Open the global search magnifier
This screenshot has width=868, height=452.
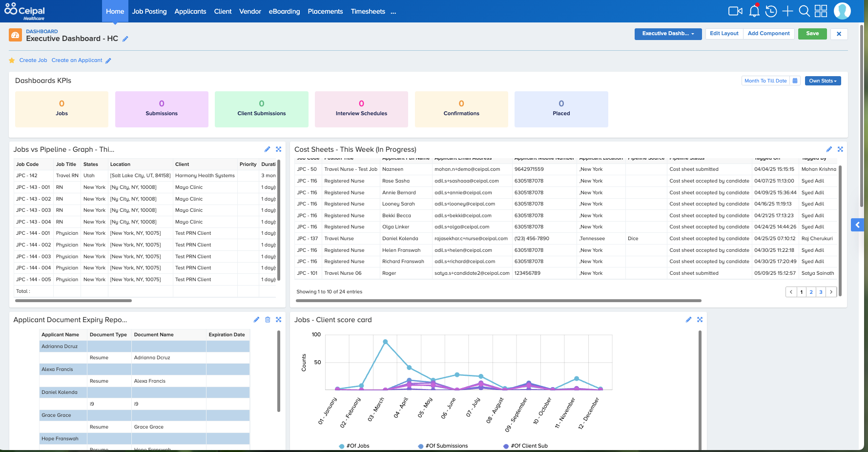(x=804, y=11)
